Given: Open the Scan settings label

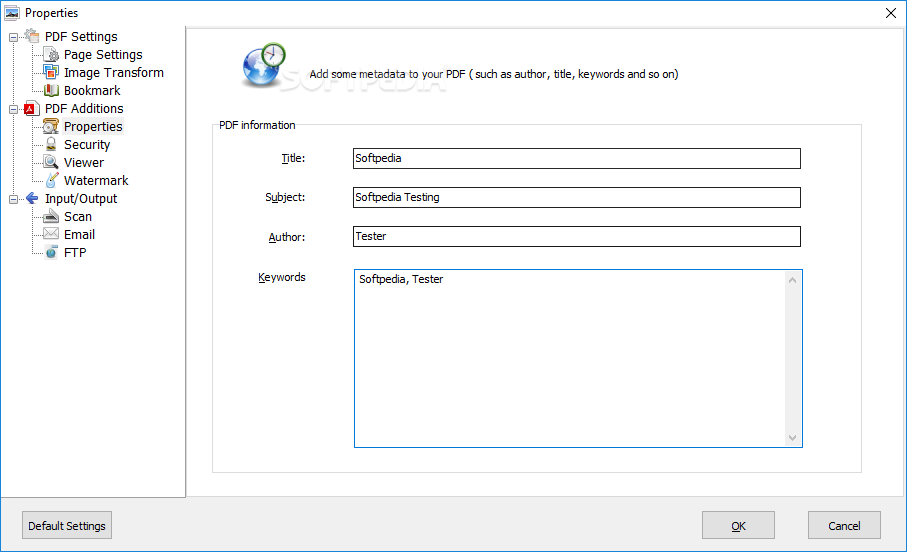Looking at the screenshot, I should point(78,216).
